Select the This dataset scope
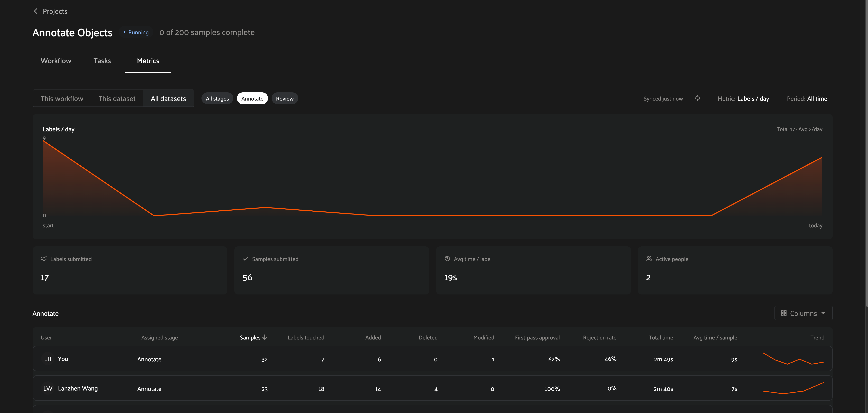This screenshot has height=413, width=868. [x=117, y=98]
